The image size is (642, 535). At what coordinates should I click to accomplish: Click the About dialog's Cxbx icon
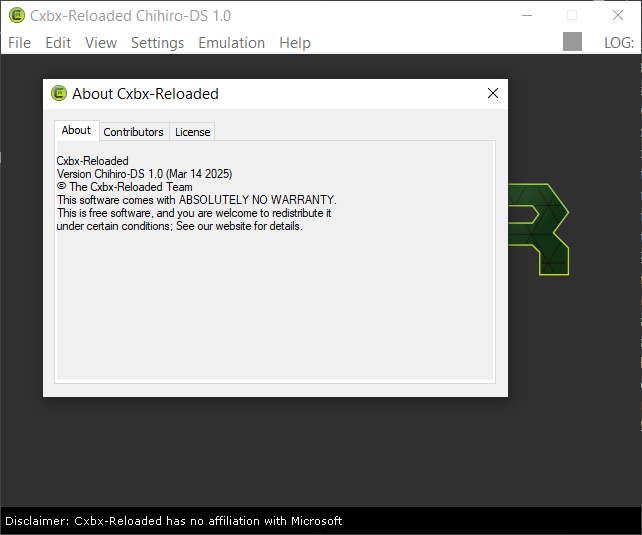[x=59, y=93]
